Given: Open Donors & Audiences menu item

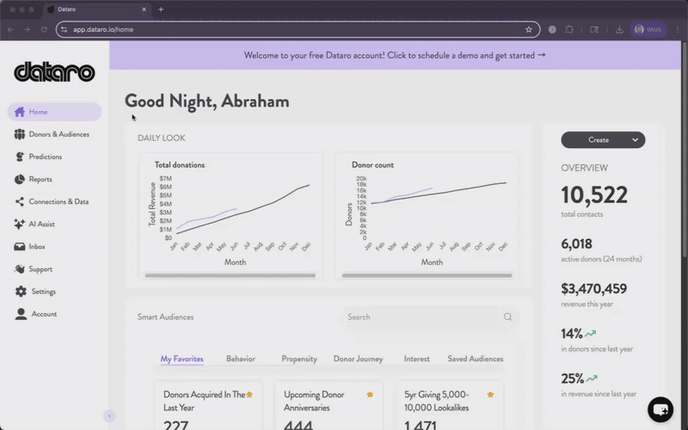Looking at the screenshot, I should point(54,134).
